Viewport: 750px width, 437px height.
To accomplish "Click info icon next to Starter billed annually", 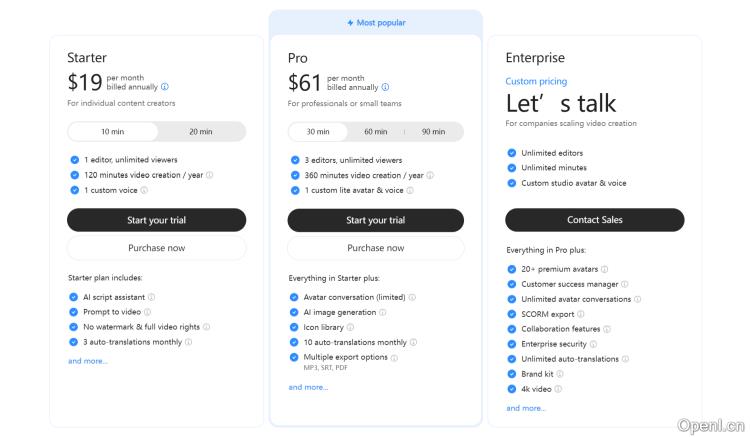I will point(165,87).
